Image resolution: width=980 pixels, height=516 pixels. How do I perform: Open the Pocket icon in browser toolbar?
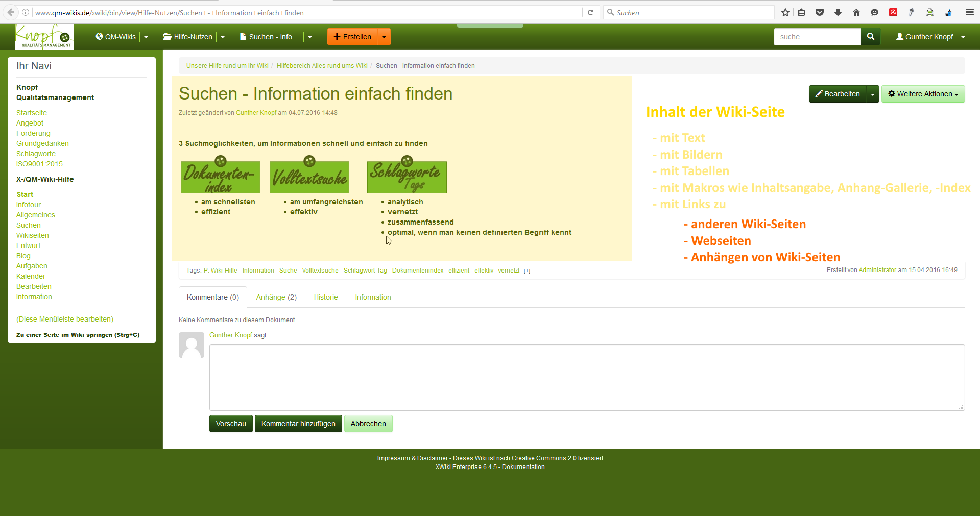(x=820, y=13)
